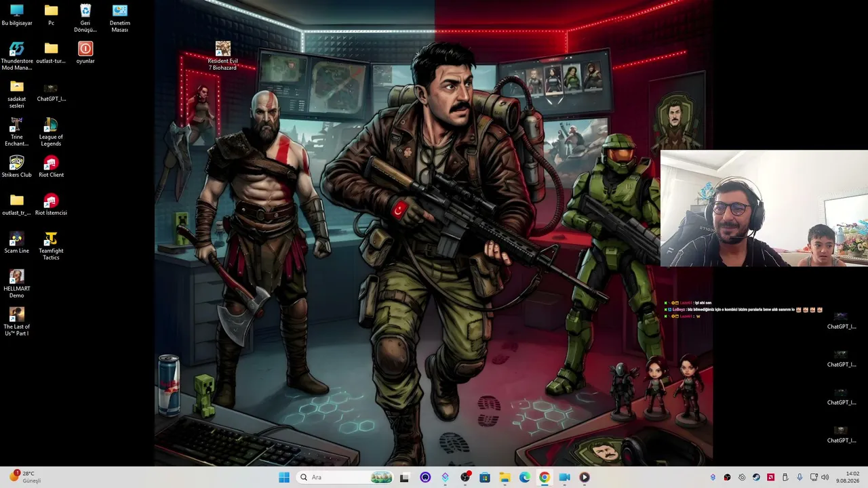This screenshot has height=488, width=868.
Task: Launch League of Legends shortcut
Action: (x=51, y=132)
